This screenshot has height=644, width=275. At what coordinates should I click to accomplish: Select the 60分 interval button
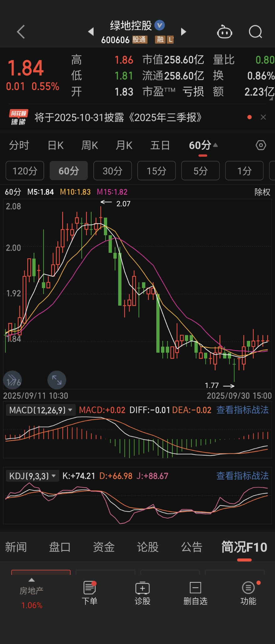pos(69,171)
